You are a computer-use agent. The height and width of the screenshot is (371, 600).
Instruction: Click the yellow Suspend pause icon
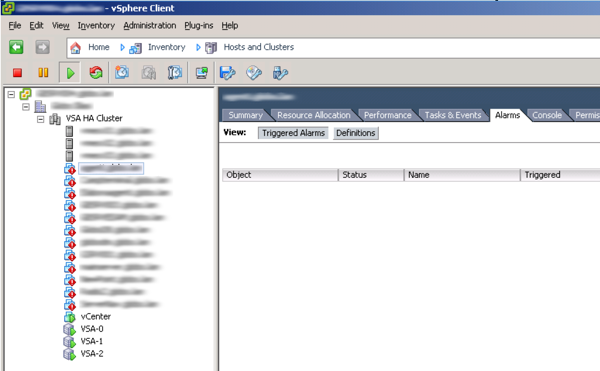pos(43,73)
